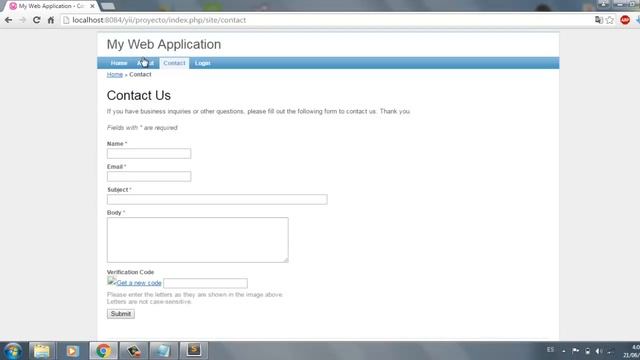The width and height of the screenshot is (640, 360).
Task: Click the volume icon in tray
Action: 598,351
